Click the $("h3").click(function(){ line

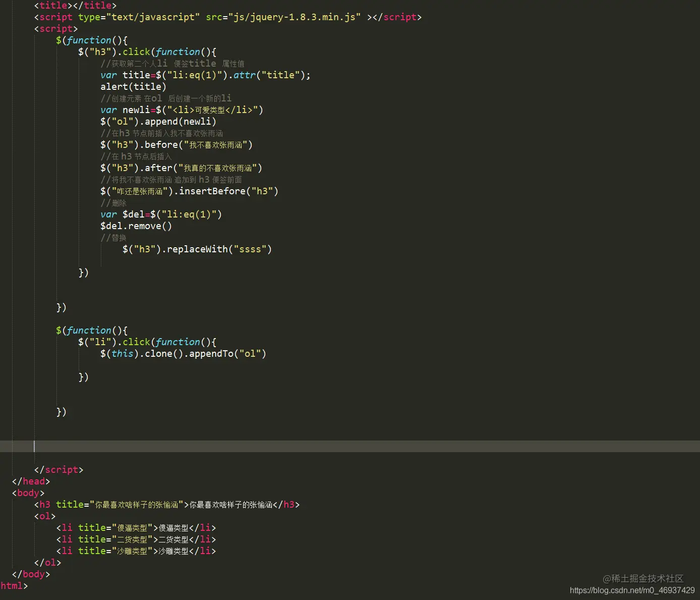(x=147, y=52)
